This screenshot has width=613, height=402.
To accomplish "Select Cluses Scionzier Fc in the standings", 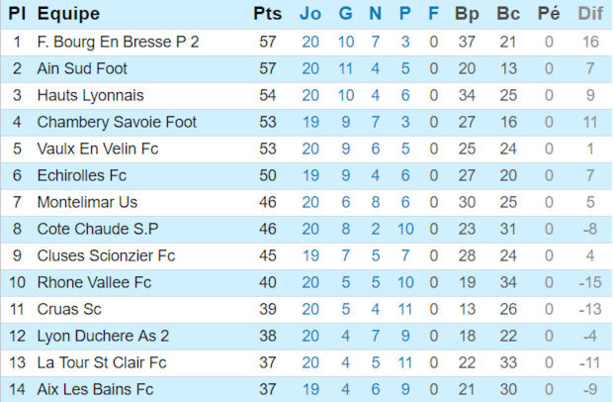I will (x=106, y=256).
